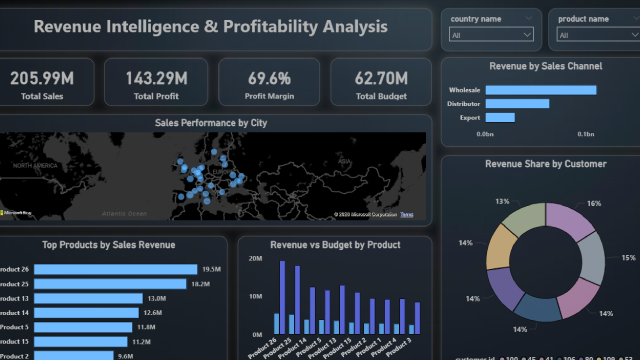
Task: Click the 11.2M data label
Action: pyautogui.click(x=141, y=342)
